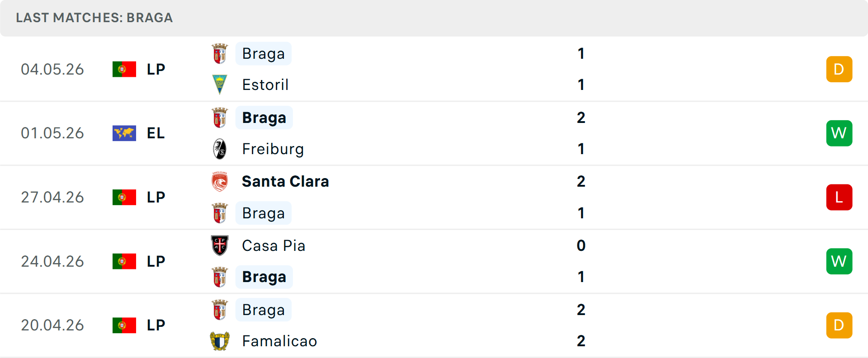Click the Casa Pia team name

(x=274, y=245)
